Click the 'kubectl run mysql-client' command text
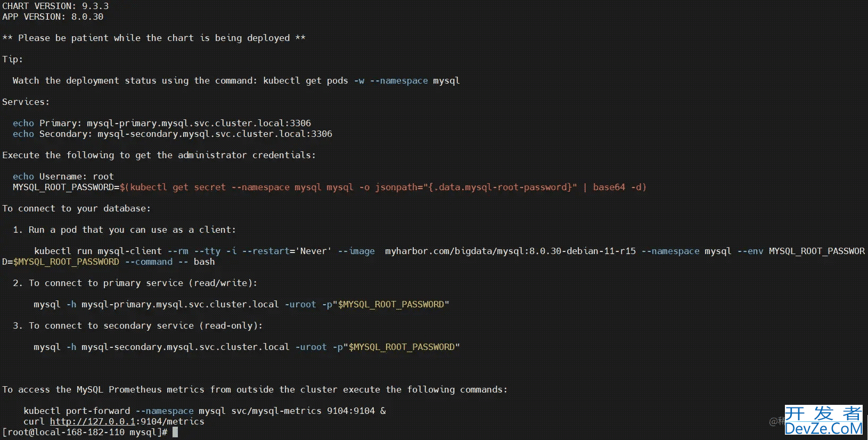868x440 pixels. (x=98, y=251)
